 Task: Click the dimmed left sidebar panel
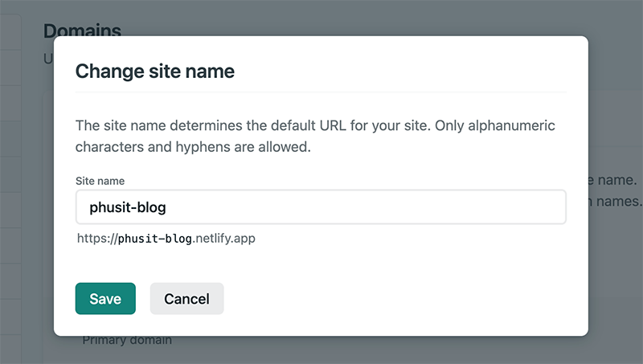click(x=10, y=189)
